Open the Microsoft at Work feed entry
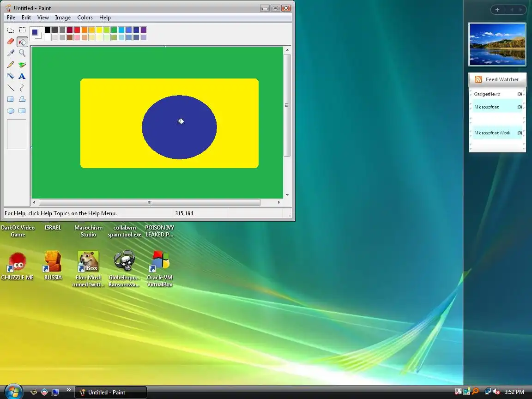Viewport: 532px width, 399px height. pyautogui.click(x=497, y=133)
